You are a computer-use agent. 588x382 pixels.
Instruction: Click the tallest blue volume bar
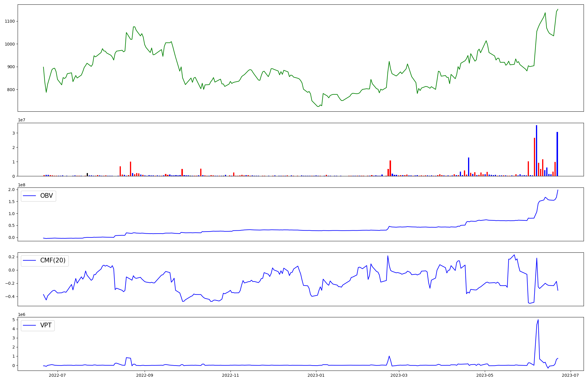[x=537, y=150]
